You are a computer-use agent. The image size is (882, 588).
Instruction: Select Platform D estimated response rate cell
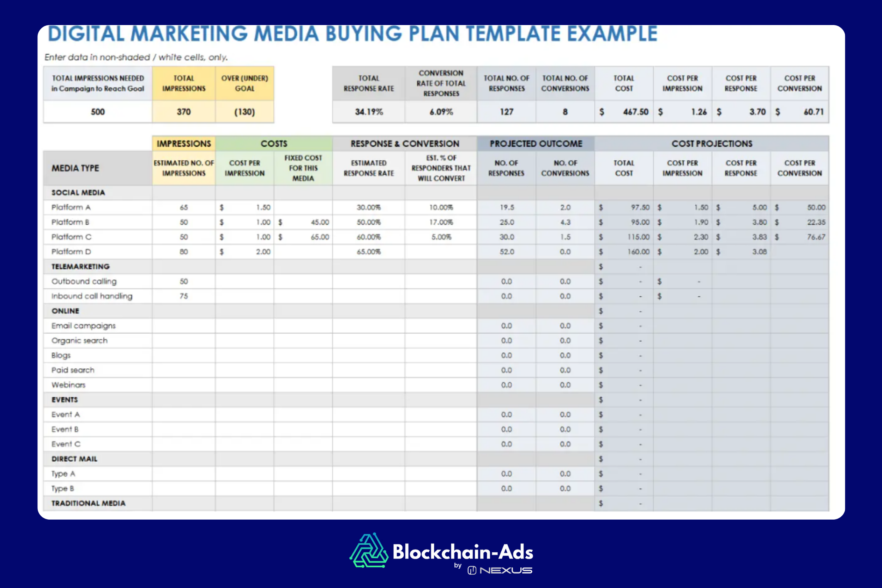[x=368, y=251]
